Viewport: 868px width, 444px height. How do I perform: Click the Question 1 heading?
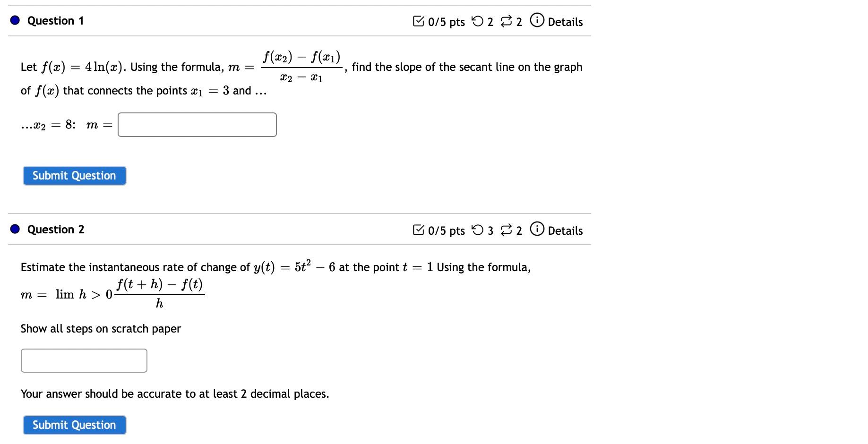(55, 20)
